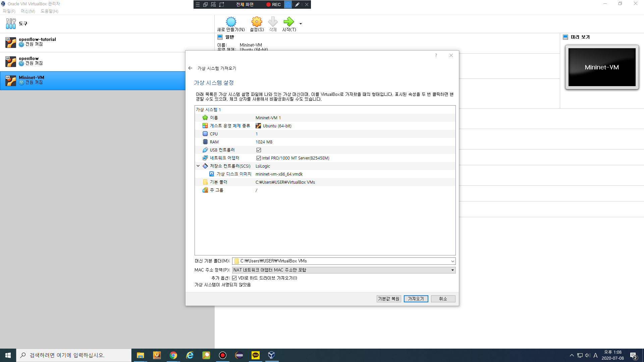Select the CPU value 1
Viewport: 644px width, 362px height.
[257, 134]
